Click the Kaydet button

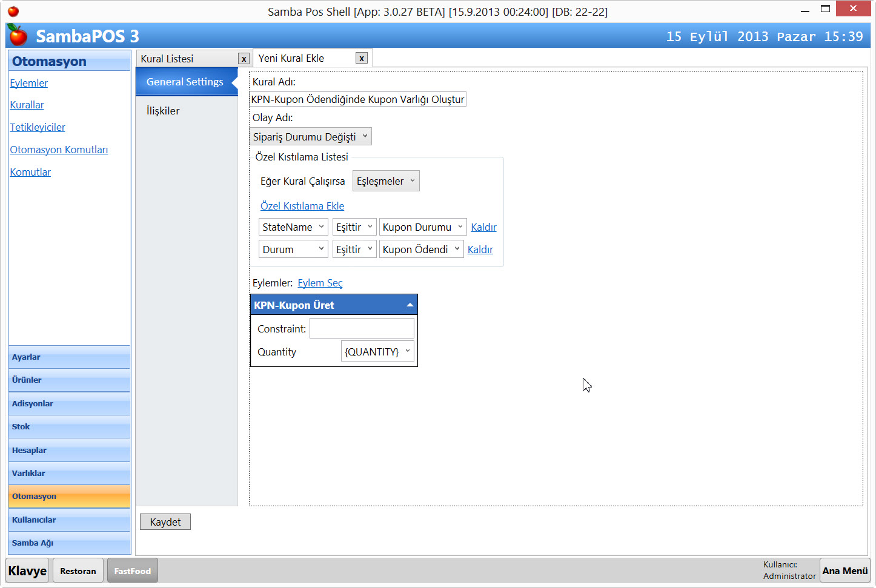pos(165,522)
